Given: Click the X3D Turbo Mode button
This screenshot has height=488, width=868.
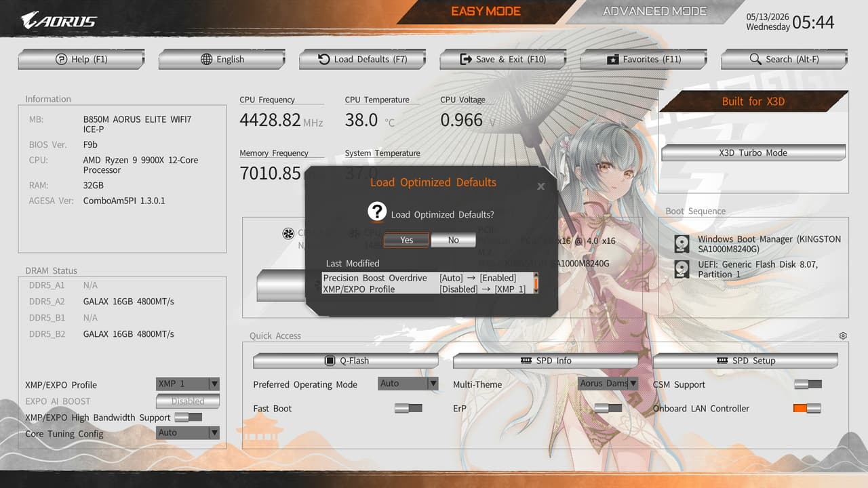Looking at the screenshot, I should click(x=753, y=153).
